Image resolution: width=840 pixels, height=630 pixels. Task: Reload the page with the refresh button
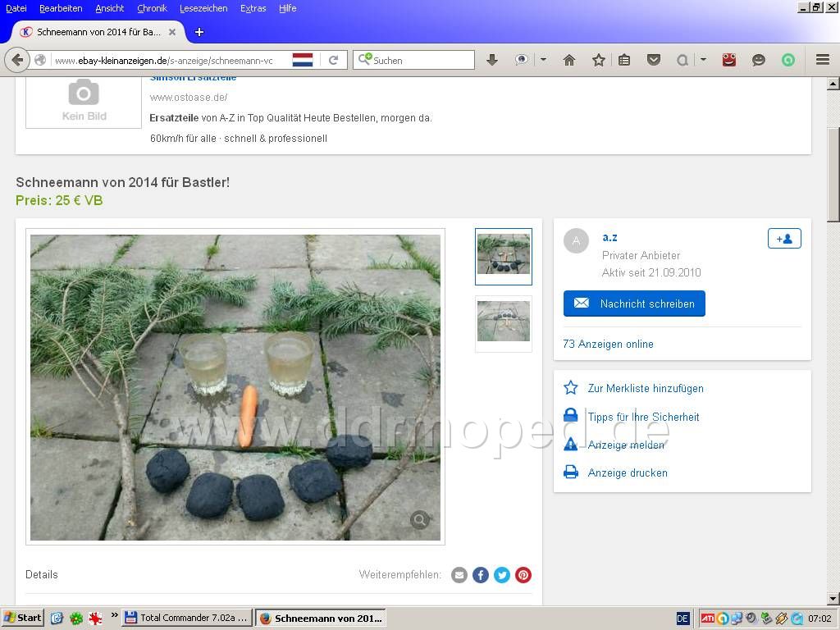click(x=333, y=60)
